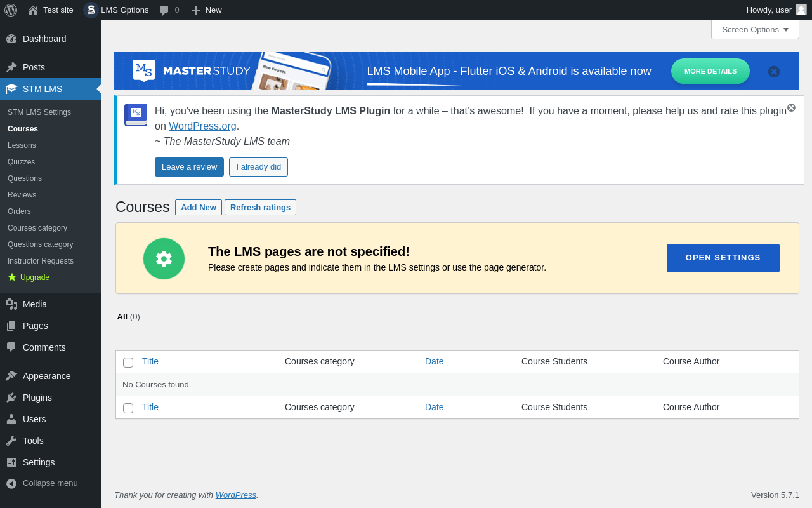Click the MORE DETAILS banner button
This screenshot has height=508, width=812.
710,71
